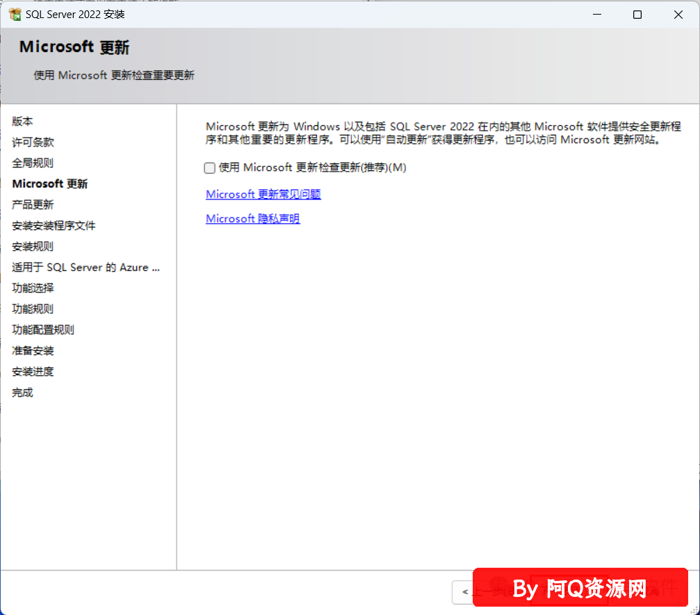
Task: Click the large Microsoft 更新 page heading
Action: [74, 47]
